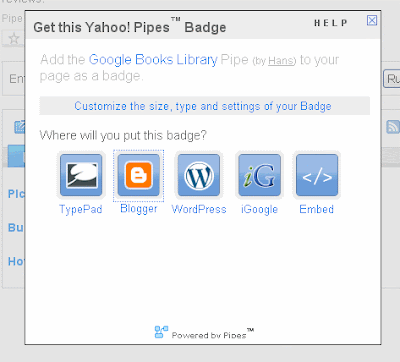Open the Embed text link

[x=317, y=209]
